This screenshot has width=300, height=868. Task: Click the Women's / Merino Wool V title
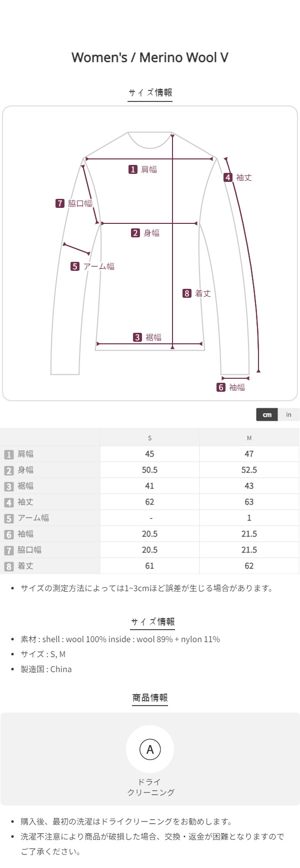click(150, 57)
